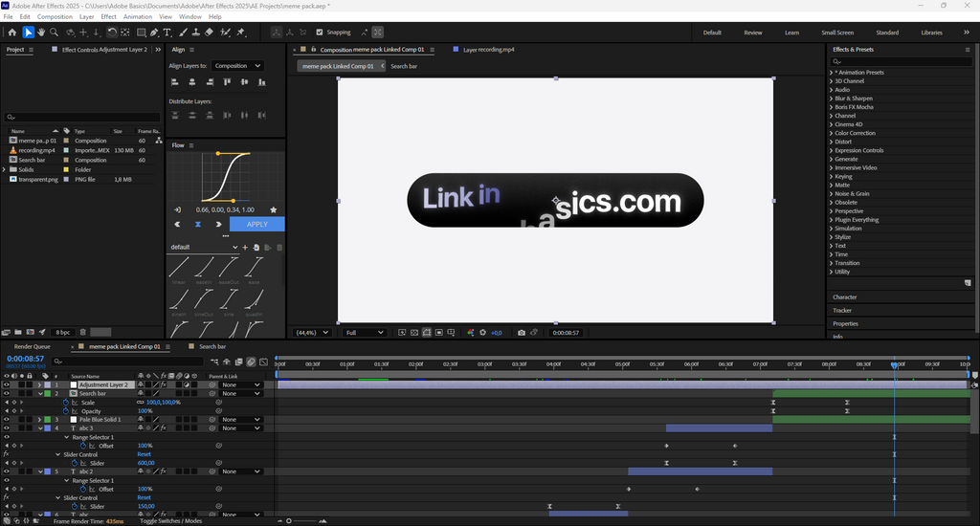Select the Hand tool
The height and width of the screenshot is (526, 980).
pos(43,33)
